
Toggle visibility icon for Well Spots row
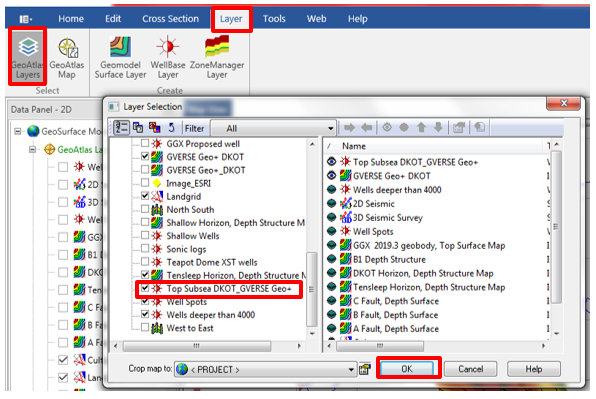point(331,231)
